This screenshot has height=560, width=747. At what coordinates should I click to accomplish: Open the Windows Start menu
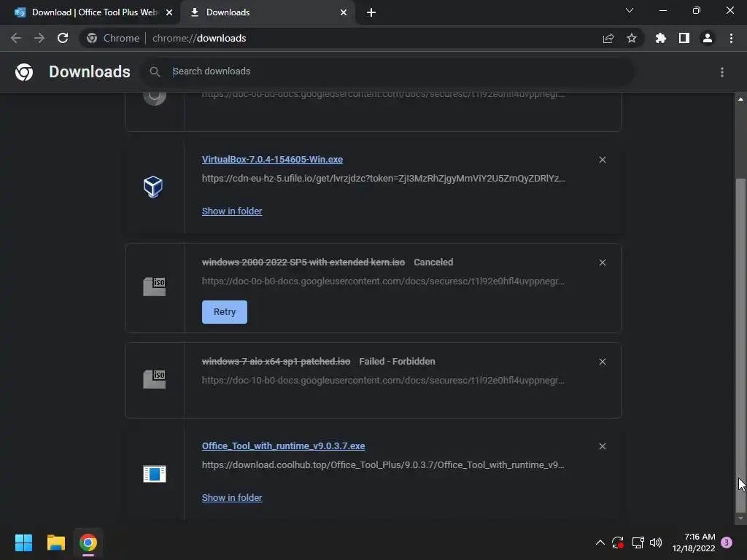(23, 542)
